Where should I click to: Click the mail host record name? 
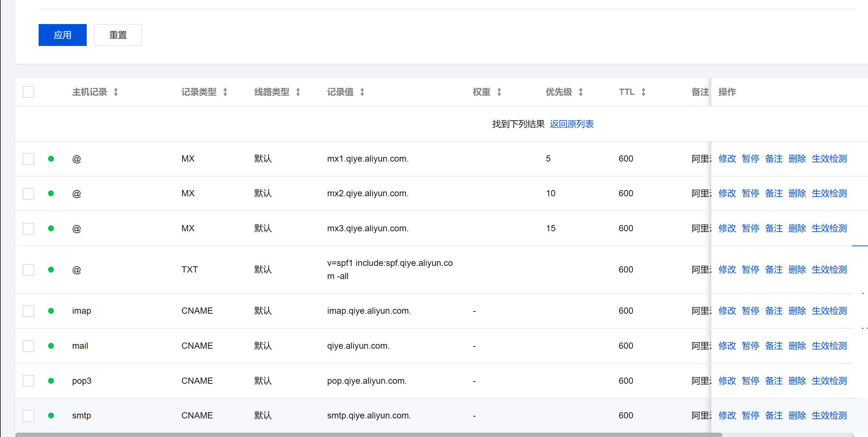click(80, 346)
